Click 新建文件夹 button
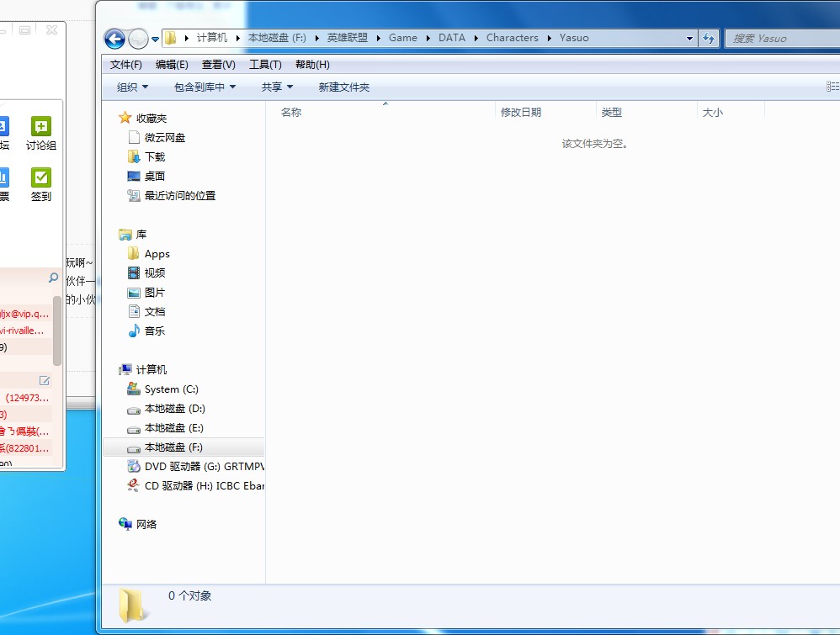Viewport: 840px width, 635px height. click(344, 87)
